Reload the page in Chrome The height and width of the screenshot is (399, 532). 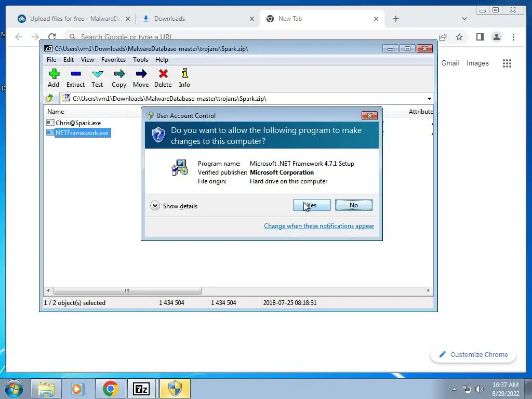click(52, 37)
